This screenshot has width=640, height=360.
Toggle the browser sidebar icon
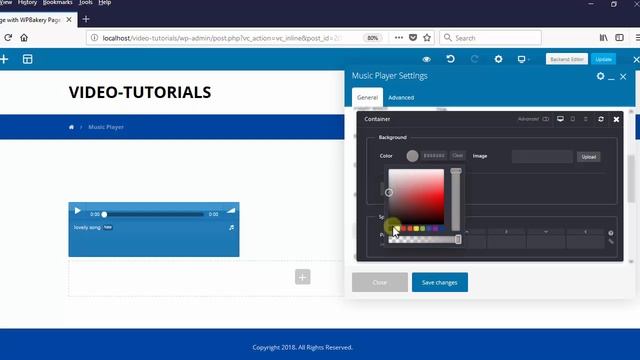tap(619, 38)
